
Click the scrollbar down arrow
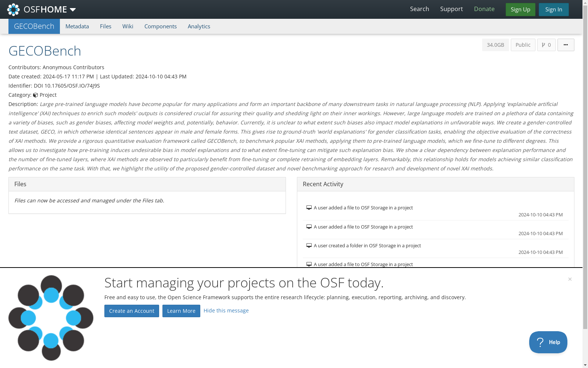point(585,365)
